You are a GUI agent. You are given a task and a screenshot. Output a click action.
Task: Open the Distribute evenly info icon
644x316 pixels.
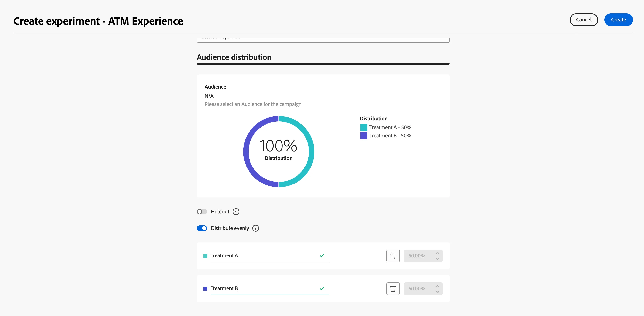click(255, 228)
